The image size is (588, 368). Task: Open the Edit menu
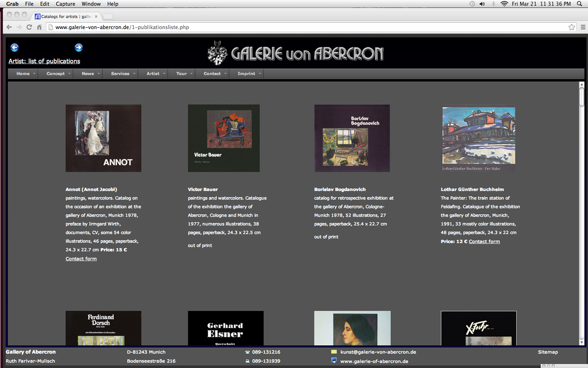coord(45,4)
